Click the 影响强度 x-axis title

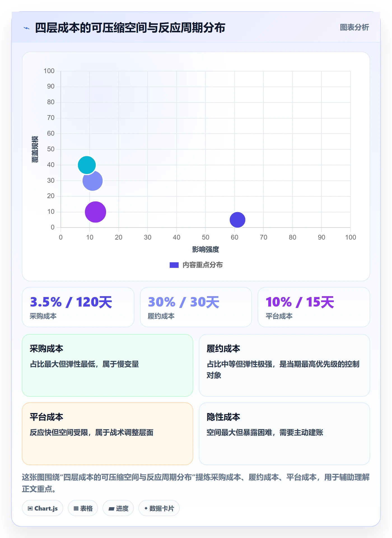click(x=206, y=249)
